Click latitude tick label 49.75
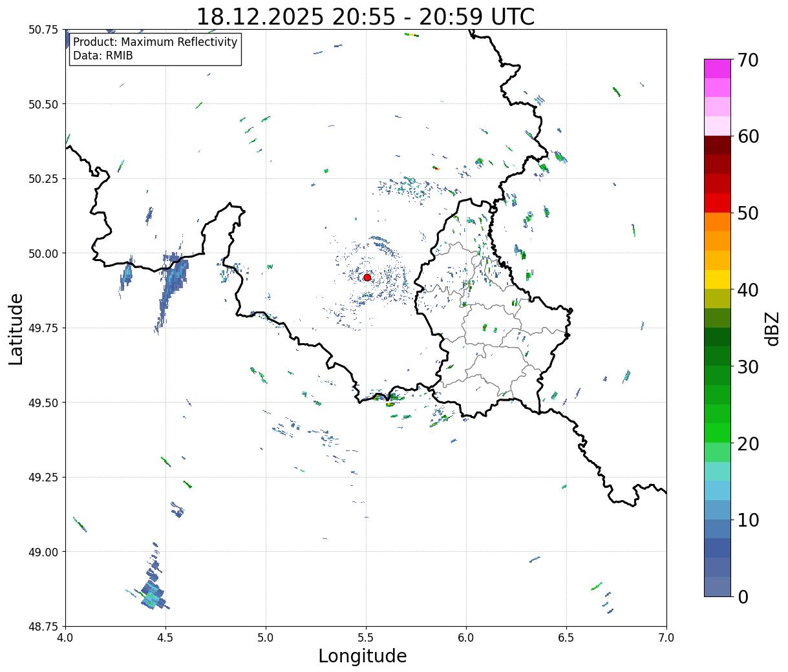Viewport: 788px width, 672px height. pos(44,328)
